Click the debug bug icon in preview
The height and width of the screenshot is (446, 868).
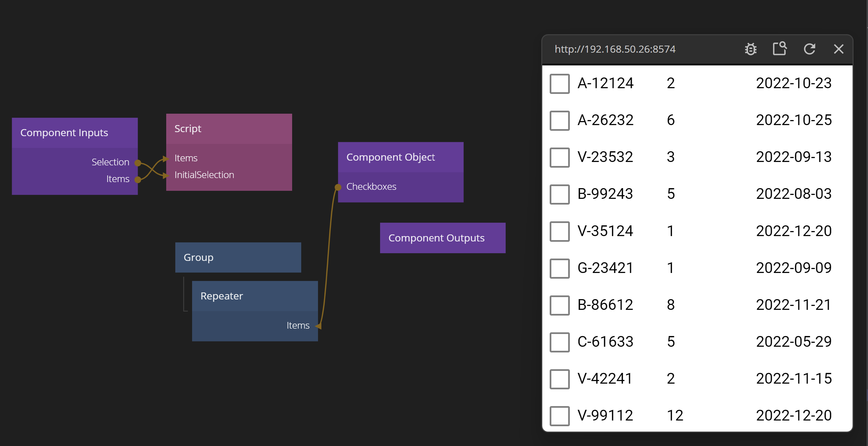(x=750, y=49)
